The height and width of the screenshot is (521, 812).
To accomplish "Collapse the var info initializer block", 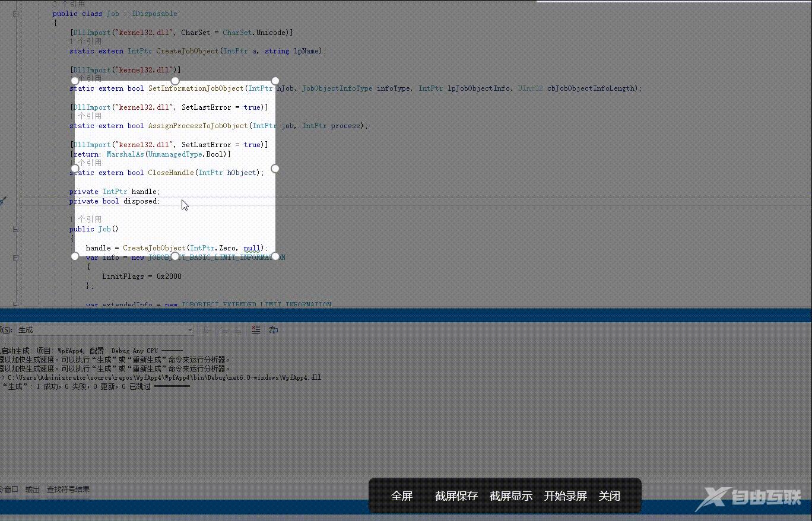I will coord(15,258).
